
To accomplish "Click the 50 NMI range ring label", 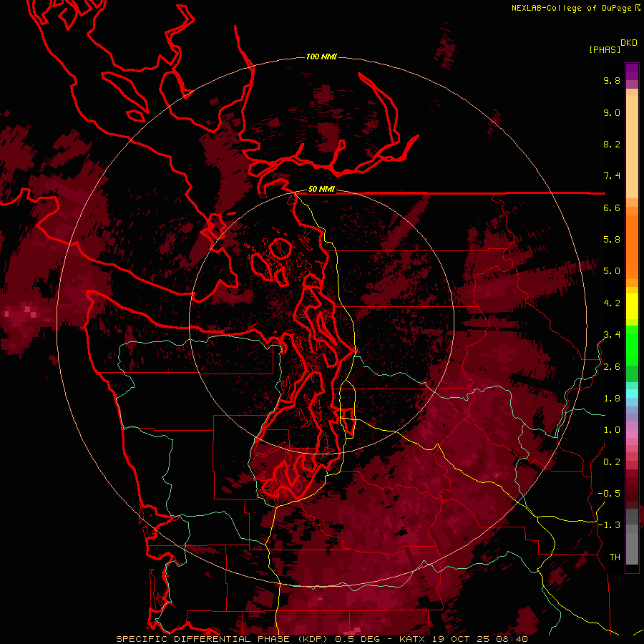I will click(321, 189).
